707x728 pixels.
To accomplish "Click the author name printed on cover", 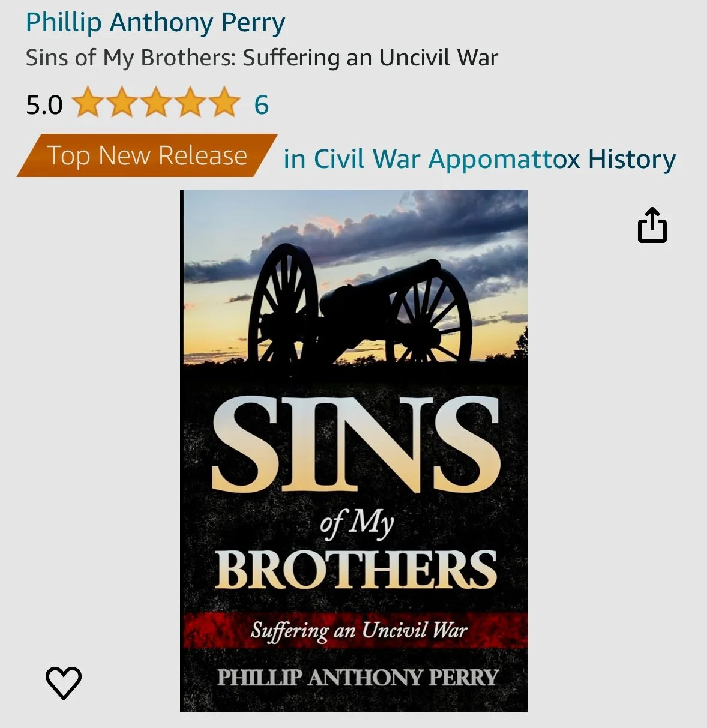I will click(358, 678).
